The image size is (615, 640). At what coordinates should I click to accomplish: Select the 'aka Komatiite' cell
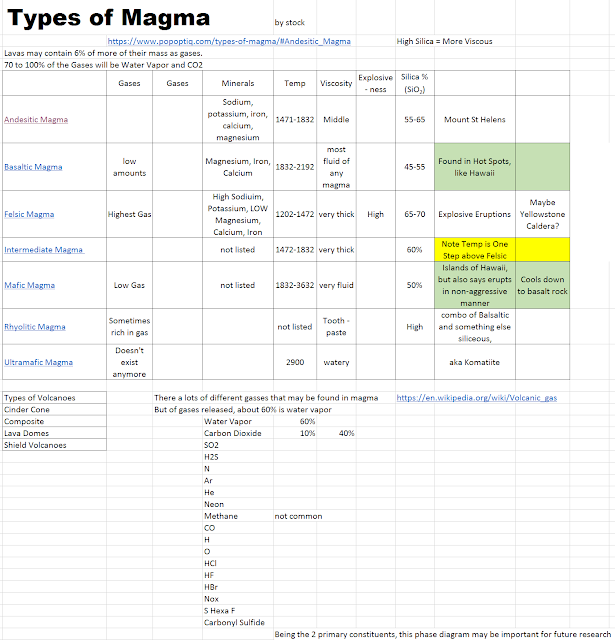tap(475, 362)
